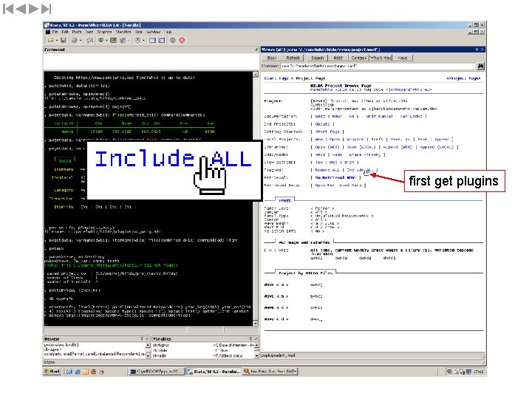Click the green Graph window icon

click(x=113, y=41)
